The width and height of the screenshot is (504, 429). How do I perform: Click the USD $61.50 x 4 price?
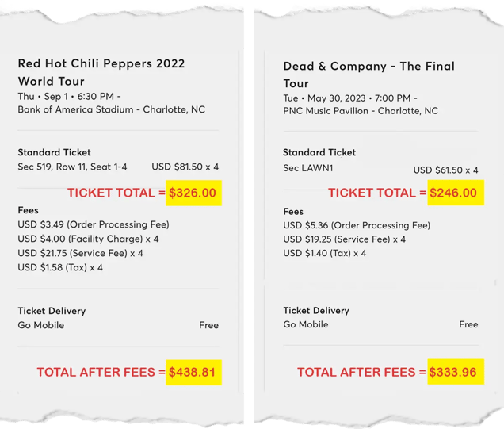pyautogui.click(x=445, y=170)
